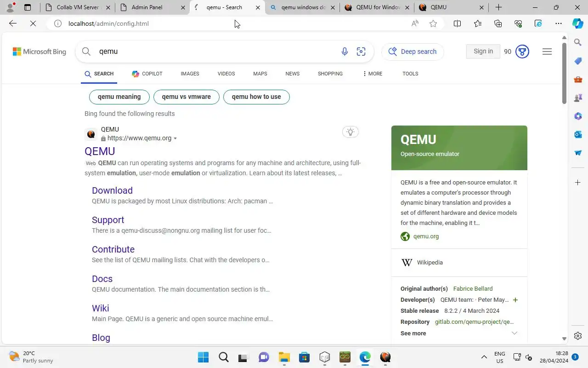The width and height of the screenshot is (588, 368).
Task: Select the VIDEOS search tab
Action: click(x=226, y=74)
